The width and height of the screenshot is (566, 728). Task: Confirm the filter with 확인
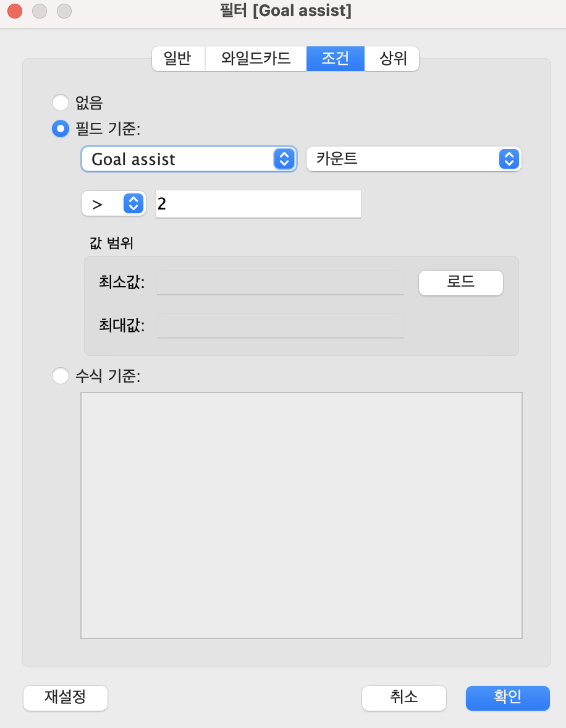pos(507,698)
